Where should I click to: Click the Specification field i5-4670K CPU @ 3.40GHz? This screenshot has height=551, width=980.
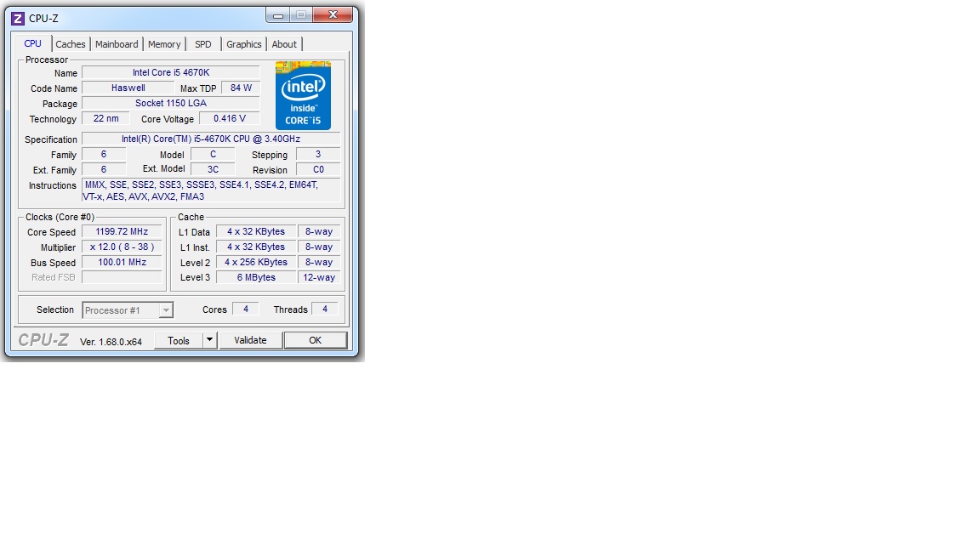tap(211, 139)
